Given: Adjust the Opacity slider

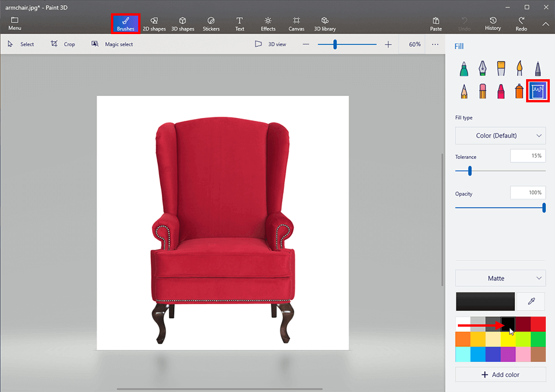Looking at the screenshot, I should 543,208.
